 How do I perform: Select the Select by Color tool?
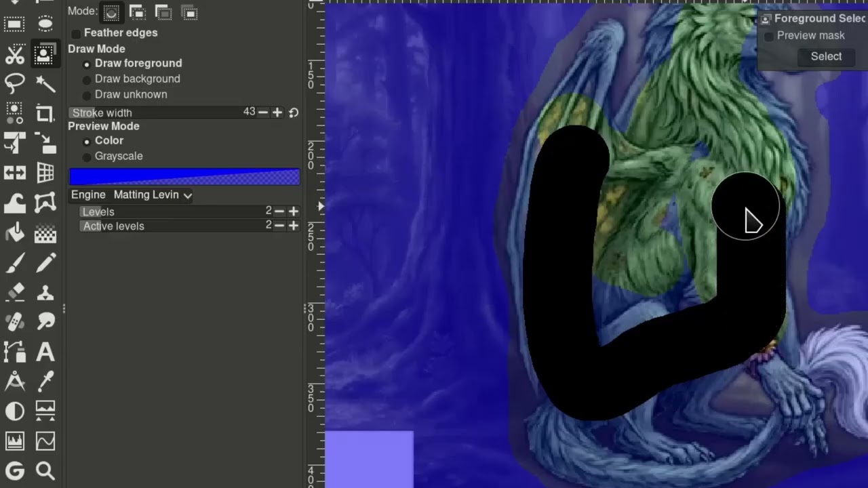click(14, 113)
